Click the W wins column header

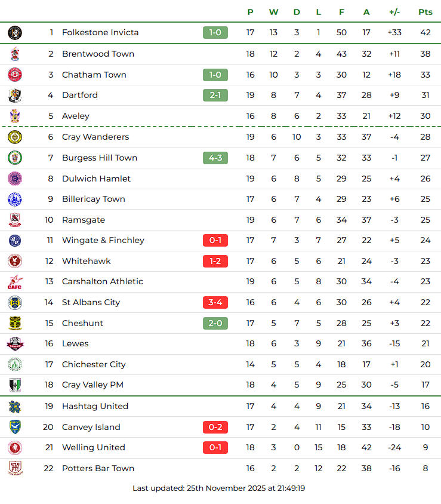pos(273,12)
